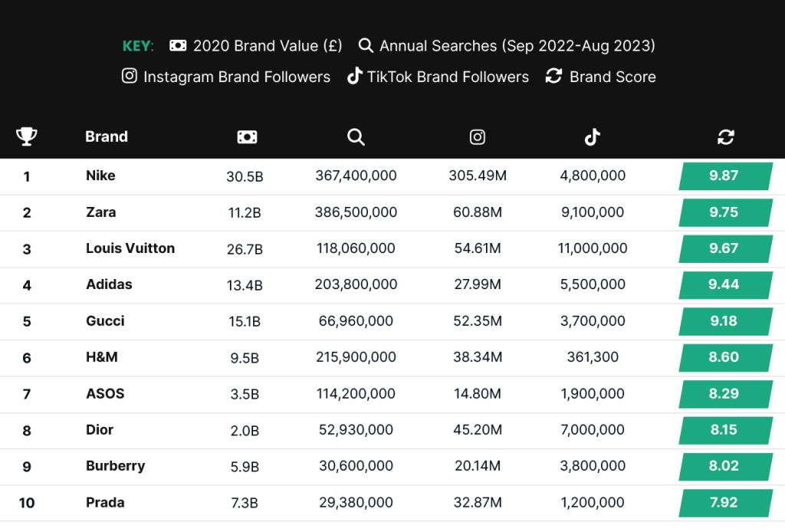Image resolution: width=785 pixels, height=532 pixels.
Task: Click Nike's Instagram followers "305.49M"
Action: [x=478, y=176]
